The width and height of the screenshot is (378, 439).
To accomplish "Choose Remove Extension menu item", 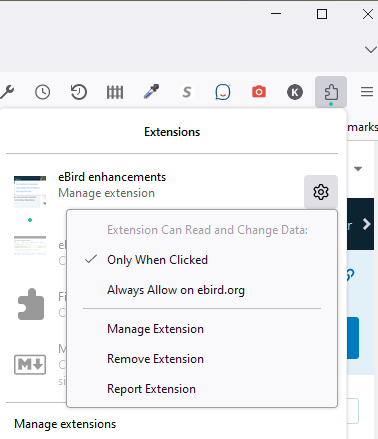I will click(202, 359).
